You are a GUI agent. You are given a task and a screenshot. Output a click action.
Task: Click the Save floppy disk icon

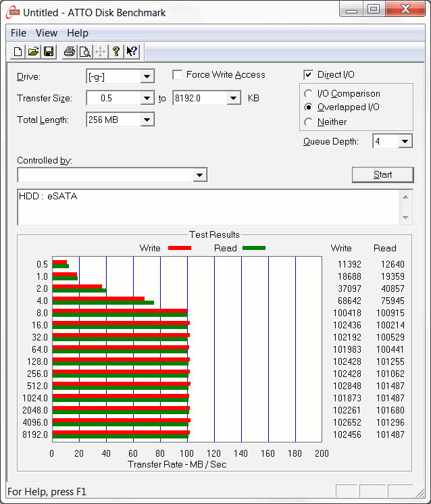[49, 52]
